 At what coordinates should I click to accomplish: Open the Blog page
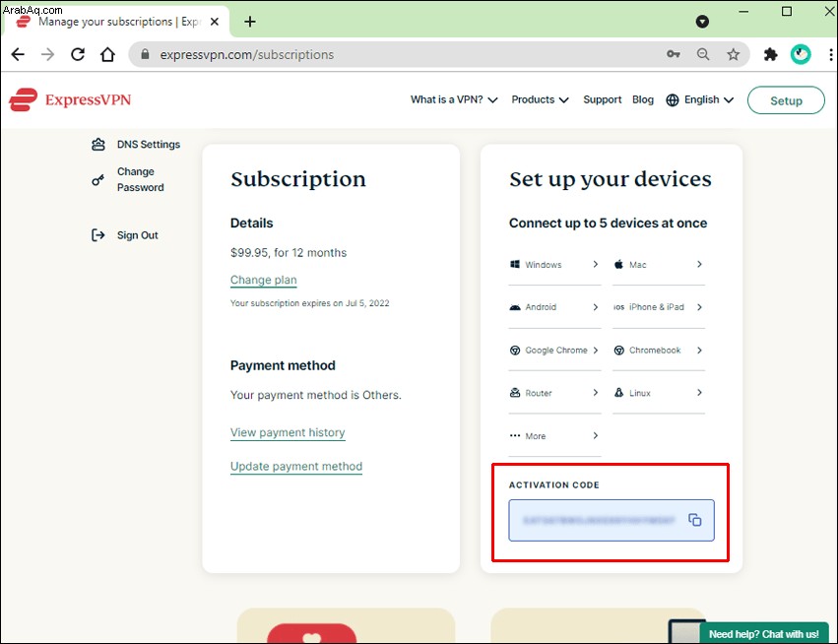pos(643,99)
